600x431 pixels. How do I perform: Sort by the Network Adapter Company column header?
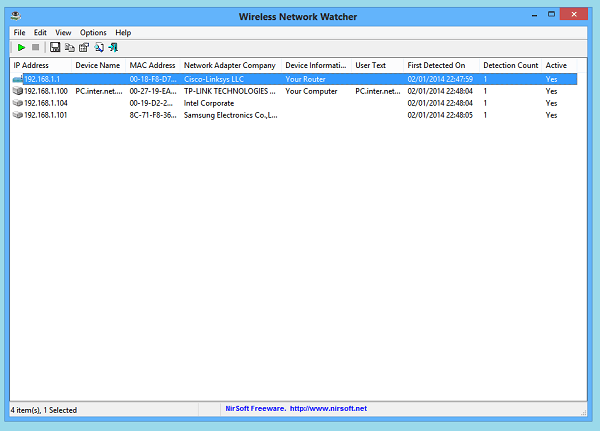click(x=229, y=65)
